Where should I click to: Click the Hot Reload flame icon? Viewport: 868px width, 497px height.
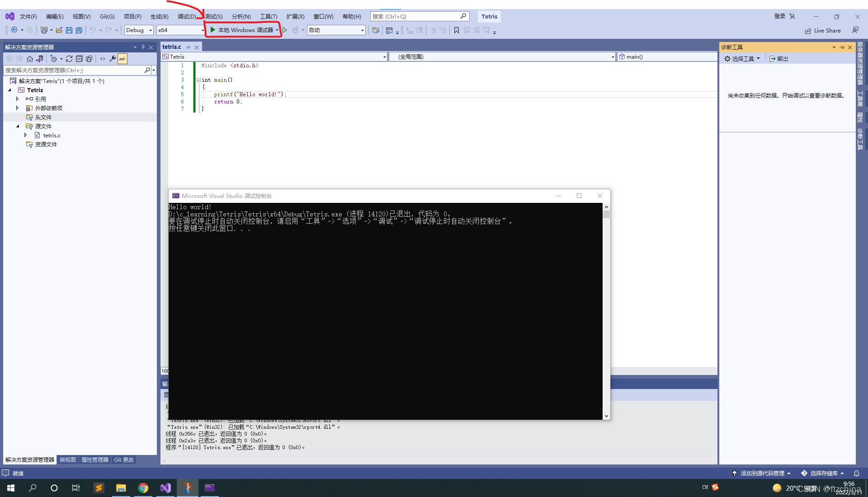tap(295, 30)
